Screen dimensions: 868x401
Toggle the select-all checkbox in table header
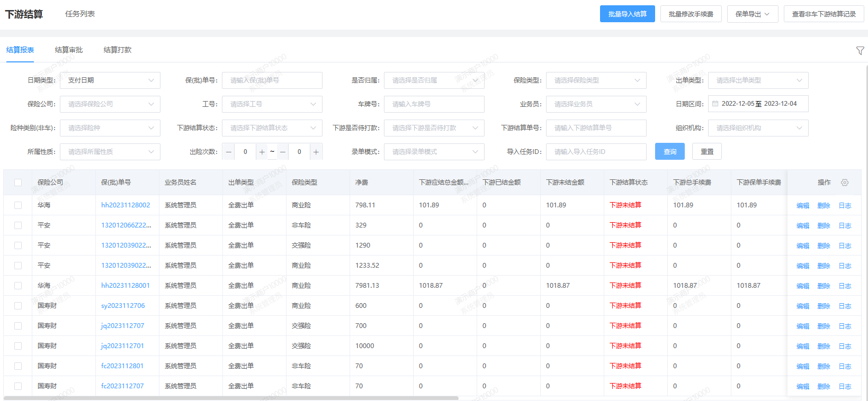(x=18, y=183)
